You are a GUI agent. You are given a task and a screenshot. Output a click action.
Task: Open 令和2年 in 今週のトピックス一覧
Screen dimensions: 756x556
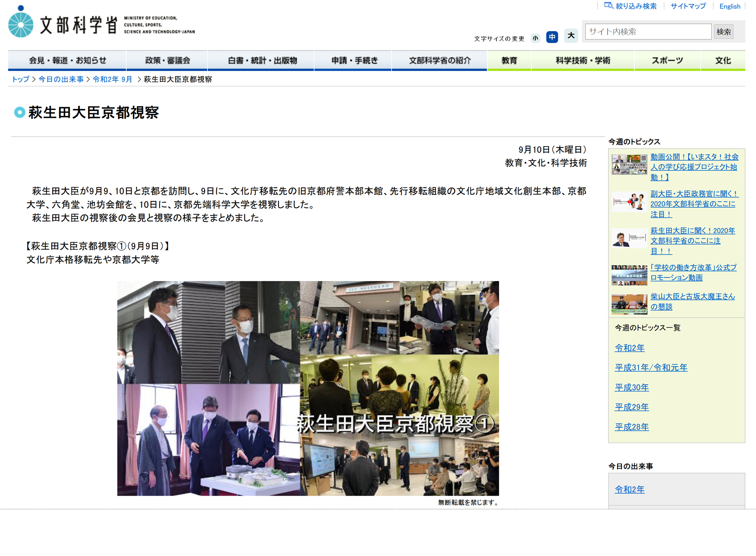(x=629, y=348)
